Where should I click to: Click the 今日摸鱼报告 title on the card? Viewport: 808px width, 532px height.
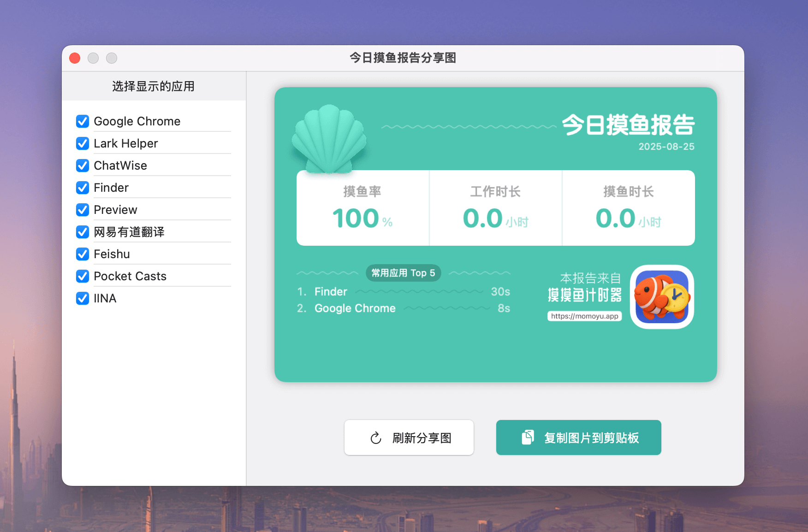(629, 125)
